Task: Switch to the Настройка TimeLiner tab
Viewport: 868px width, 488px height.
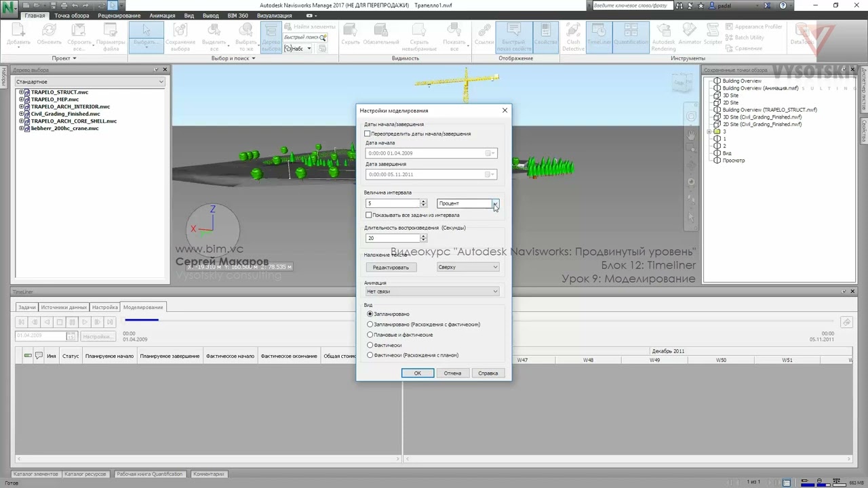Action: 105,307
